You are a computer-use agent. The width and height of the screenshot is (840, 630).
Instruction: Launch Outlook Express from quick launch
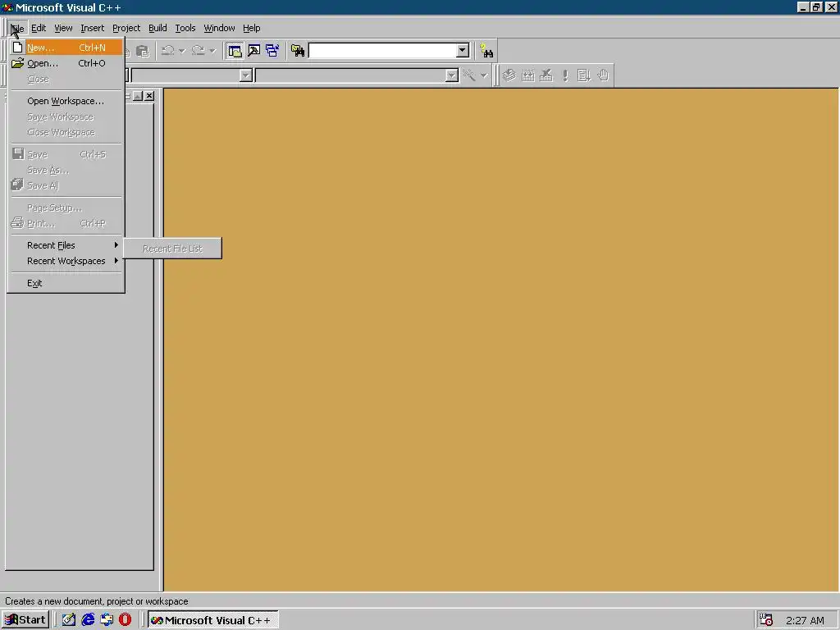pyautogui.click(x=107, y=620)
